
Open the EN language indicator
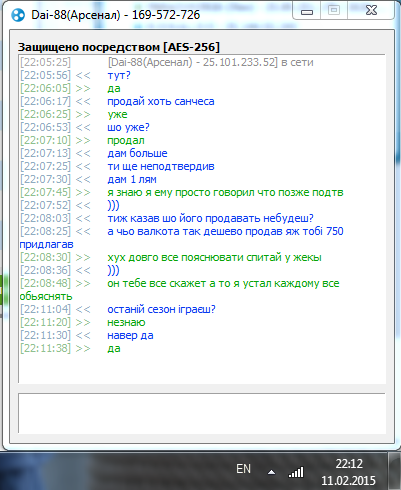243,469
